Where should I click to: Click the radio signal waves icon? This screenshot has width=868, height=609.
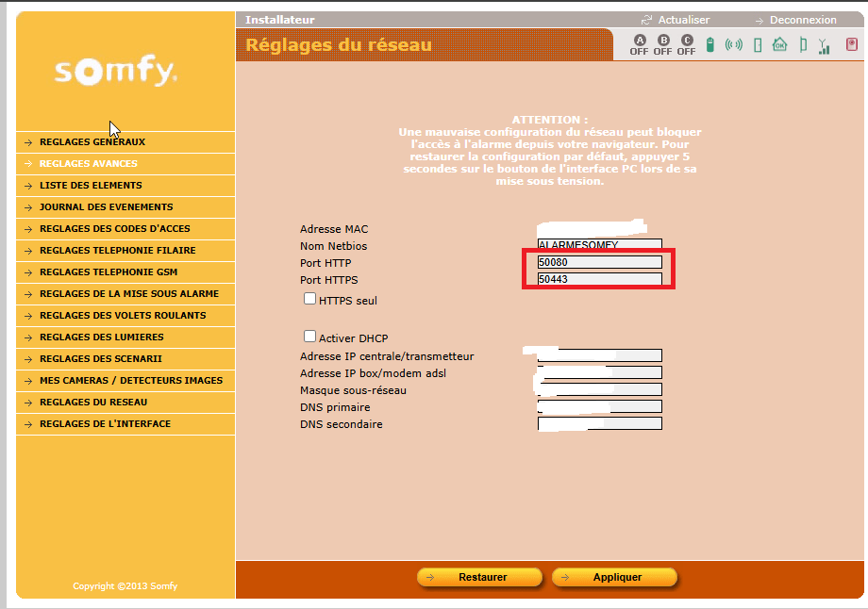733,44
